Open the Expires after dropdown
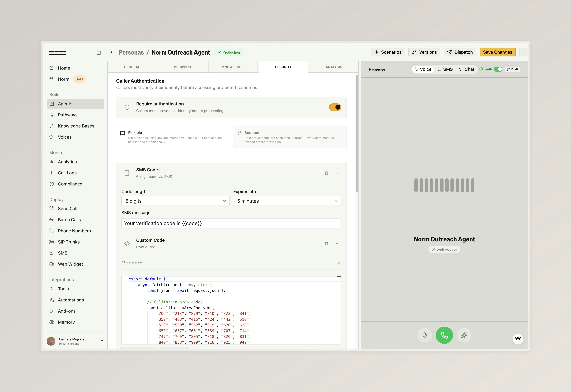 point(287,201)
